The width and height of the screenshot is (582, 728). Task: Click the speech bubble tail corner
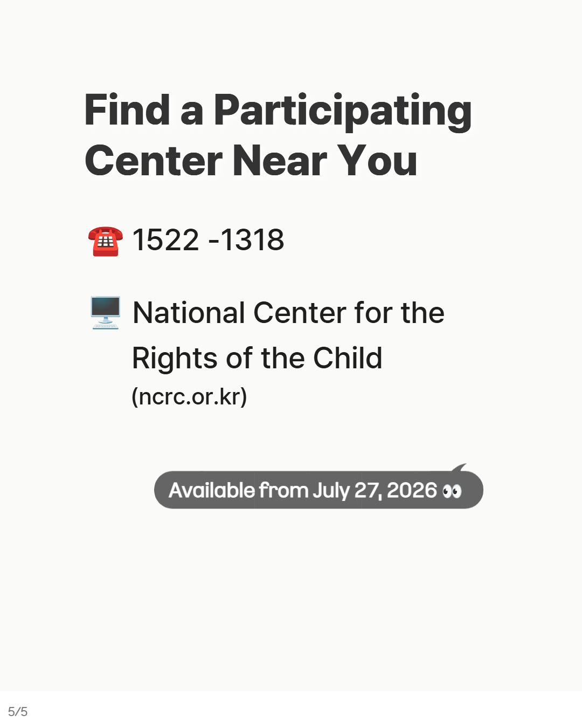[x=460, y=468]
